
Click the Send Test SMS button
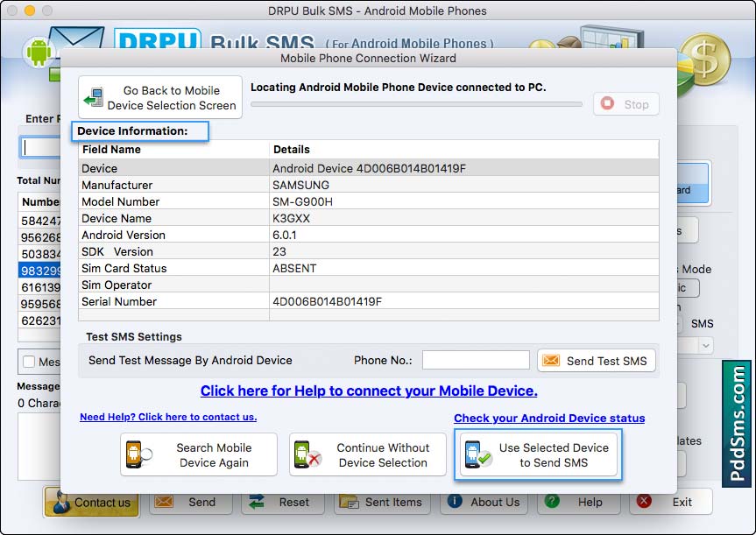(x=597, y=361)
